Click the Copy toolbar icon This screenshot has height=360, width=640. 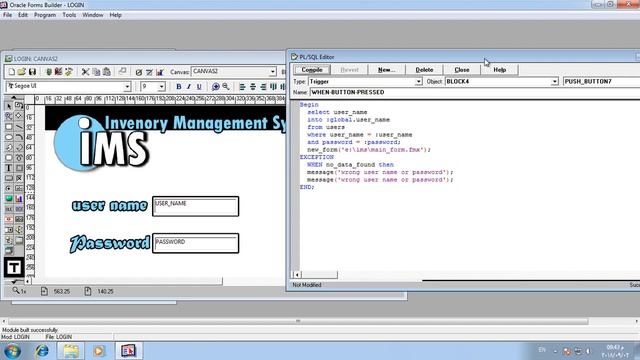96,72
